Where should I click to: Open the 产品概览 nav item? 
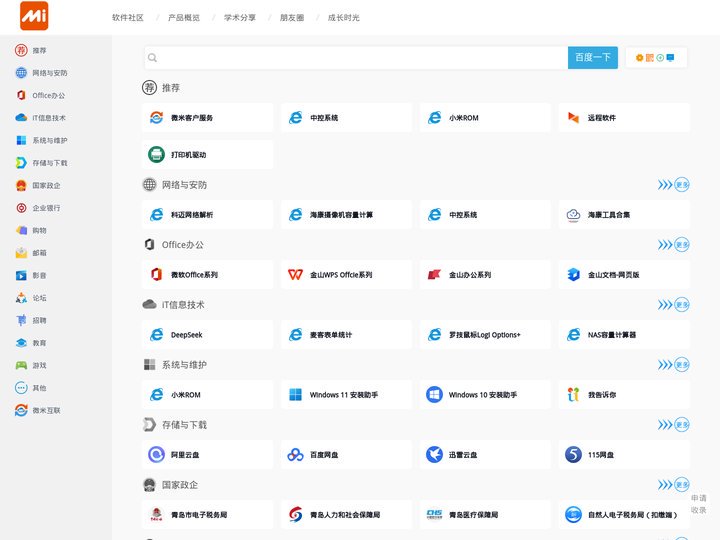click(184, 17)
